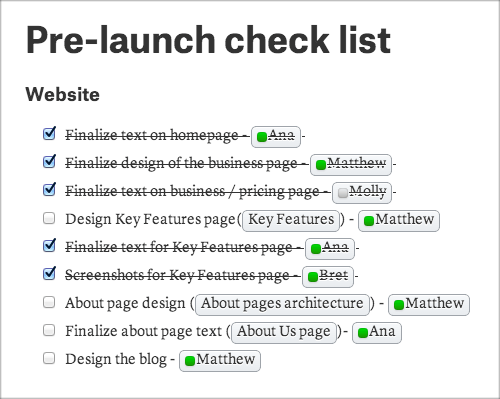This screenshot has height=399, width=500.
Task: Click the Pre-launch check list title
Action: pos(208,40)
